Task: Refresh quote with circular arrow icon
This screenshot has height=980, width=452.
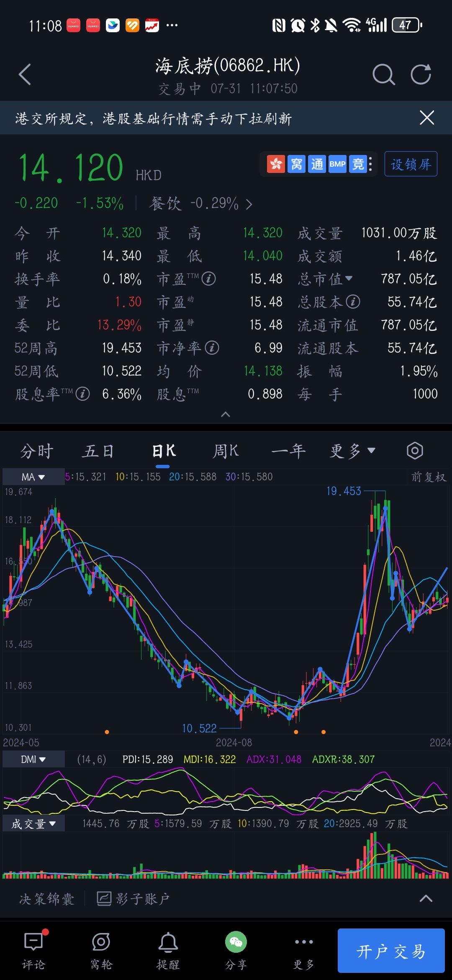Action: (421, 75)
